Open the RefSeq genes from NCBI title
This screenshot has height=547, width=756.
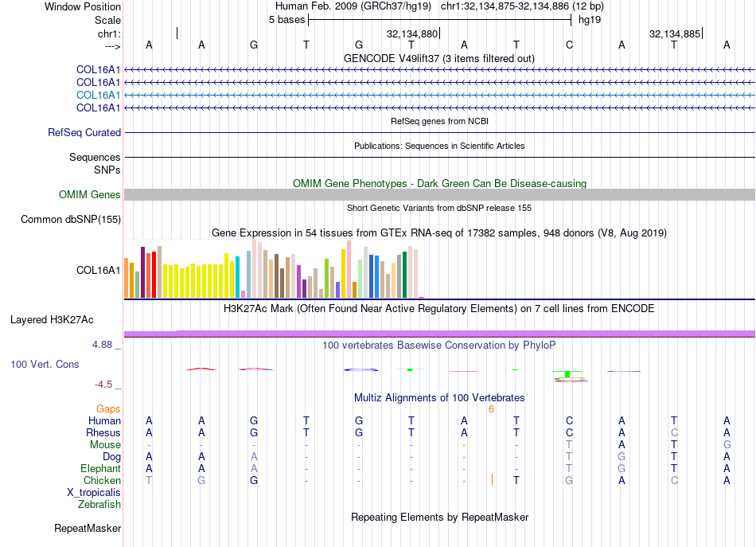[x=439, y=121]
